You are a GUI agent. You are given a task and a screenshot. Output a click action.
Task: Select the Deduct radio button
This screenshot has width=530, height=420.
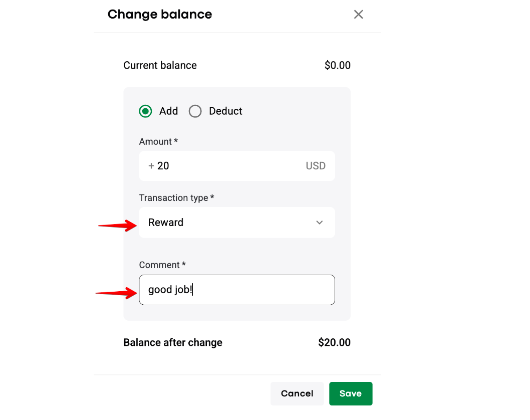(x=195, y=111)
